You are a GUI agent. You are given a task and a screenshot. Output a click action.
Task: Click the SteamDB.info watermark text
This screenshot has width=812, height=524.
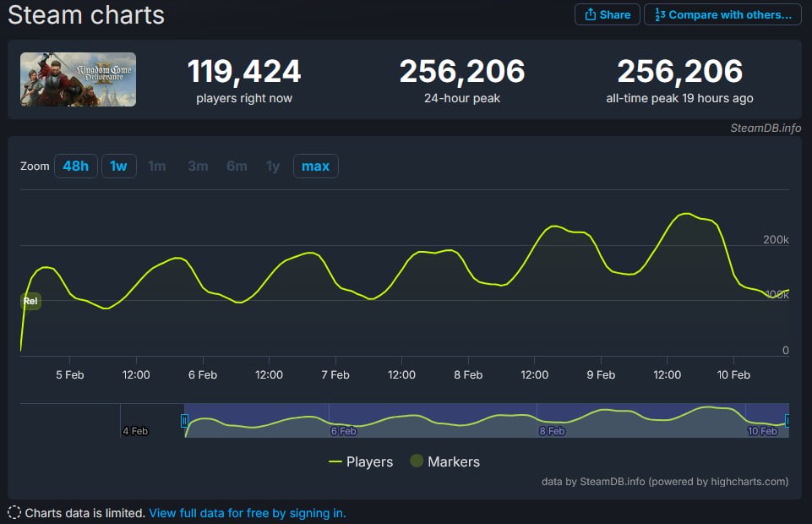click(766, 128)
